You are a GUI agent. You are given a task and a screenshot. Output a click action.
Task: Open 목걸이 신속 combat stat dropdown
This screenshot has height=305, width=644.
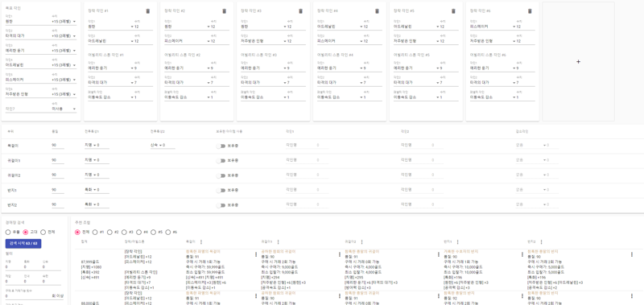(163, 146)
